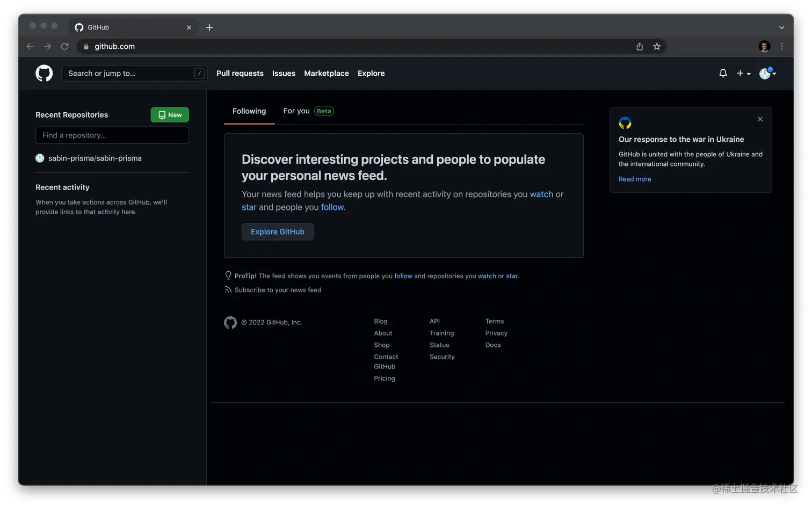
Task: Subscribe to the news feed RSS icon
Action: pos(228,290)
